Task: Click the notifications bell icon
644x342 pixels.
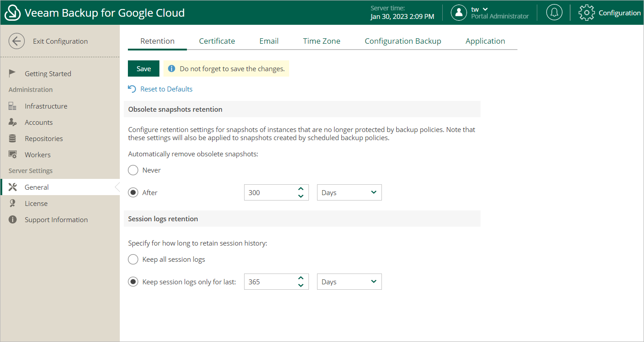Action: (x=554, y=13)
